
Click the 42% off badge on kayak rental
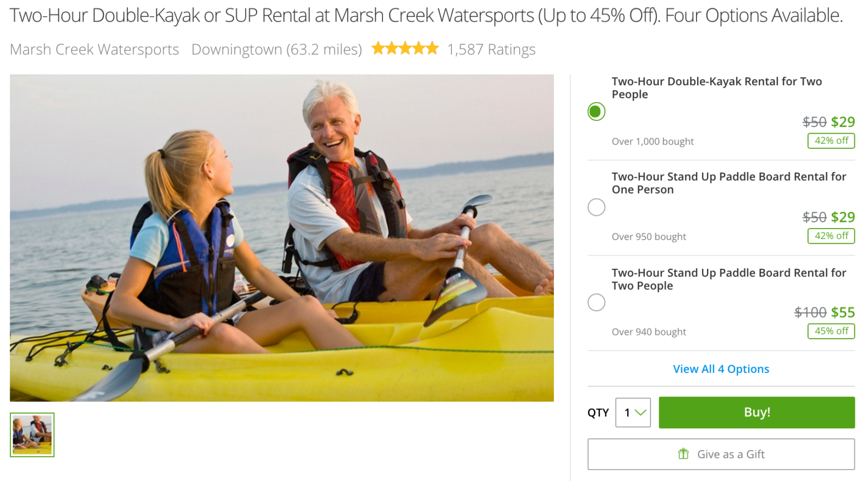[831, 141]
